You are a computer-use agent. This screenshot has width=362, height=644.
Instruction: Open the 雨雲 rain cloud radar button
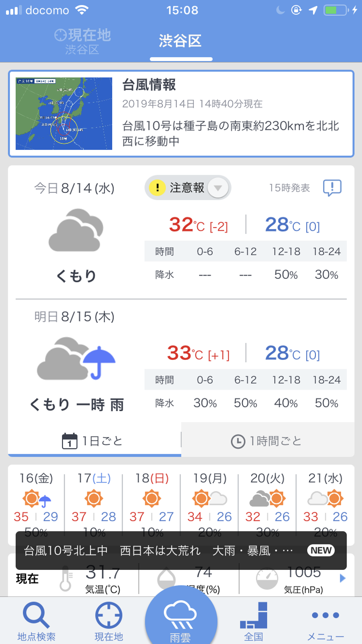click(x=181, y=617)
